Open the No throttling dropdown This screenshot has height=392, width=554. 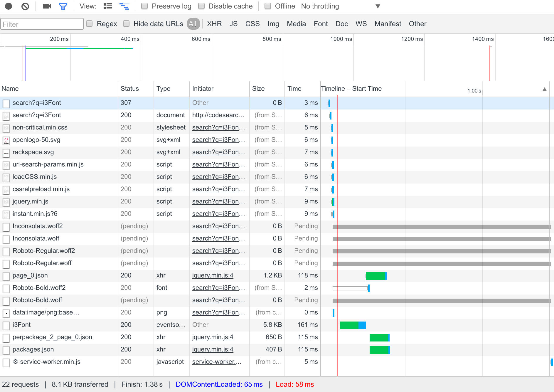click(x=320, y=6)
